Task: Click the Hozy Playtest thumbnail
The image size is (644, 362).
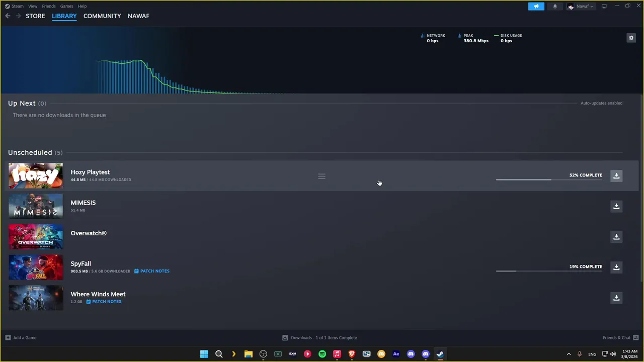Action: tap(36, 176)
